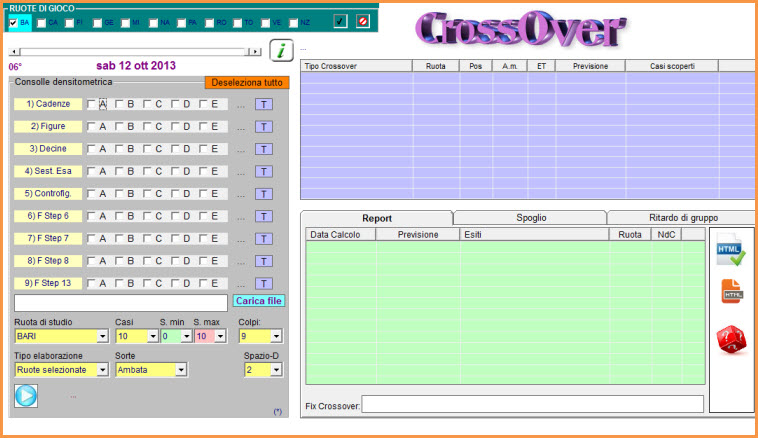Viewport: 758px width, 438px height.
Task: Click the Carica file button
Action: point(259,301)
